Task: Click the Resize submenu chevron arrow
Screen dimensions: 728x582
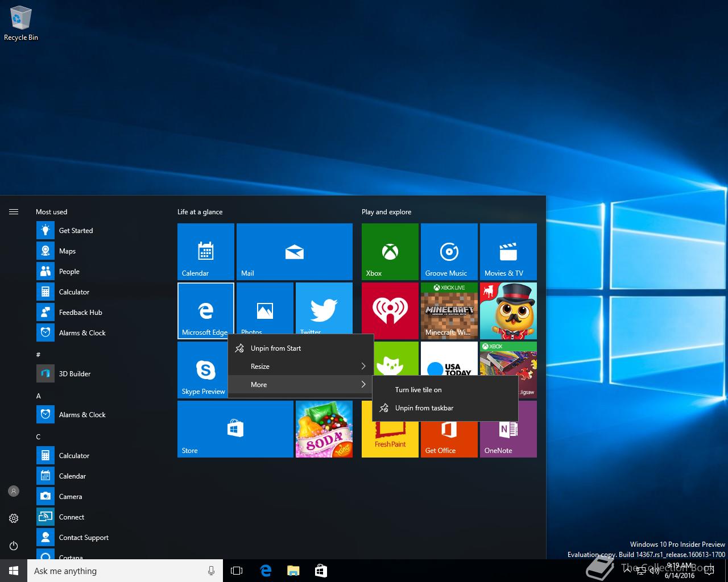Action: 363,366
